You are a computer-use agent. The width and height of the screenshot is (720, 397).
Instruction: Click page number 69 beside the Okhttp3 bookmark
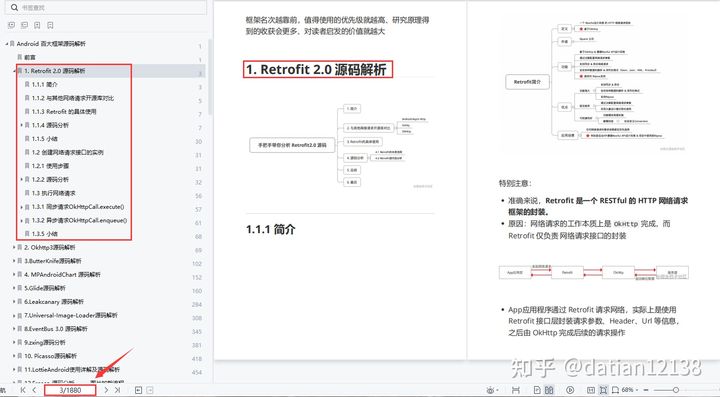(x=198, y=251)
